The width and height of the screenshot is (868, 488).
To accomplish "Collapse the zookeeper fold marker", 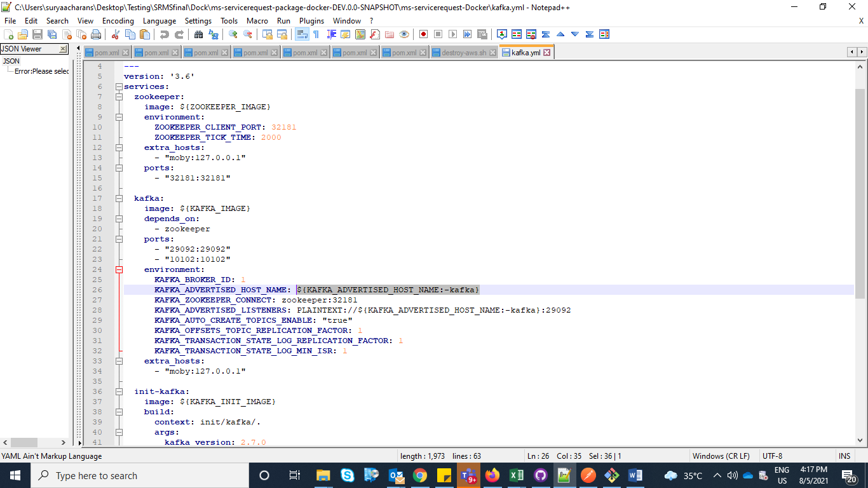I will tap(119, 97).
